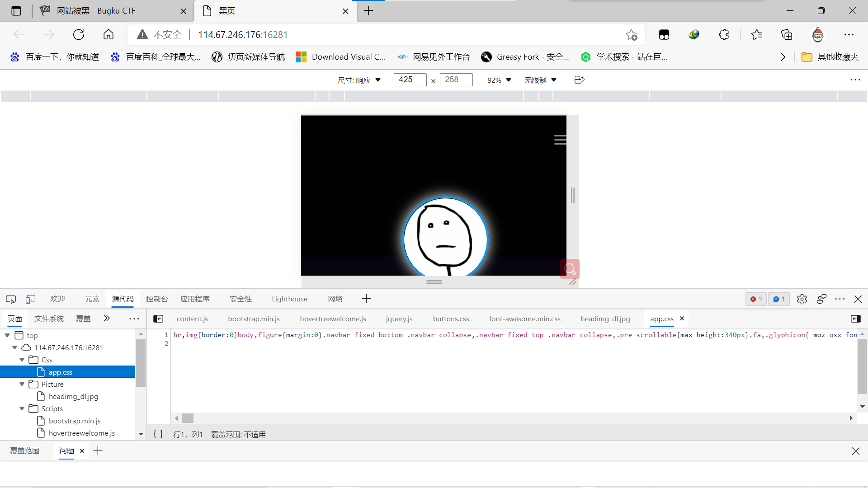Click the viewport bottom resize handle
Image resolution: width=868 pixels, height=488 pixels.
(434, 282)
